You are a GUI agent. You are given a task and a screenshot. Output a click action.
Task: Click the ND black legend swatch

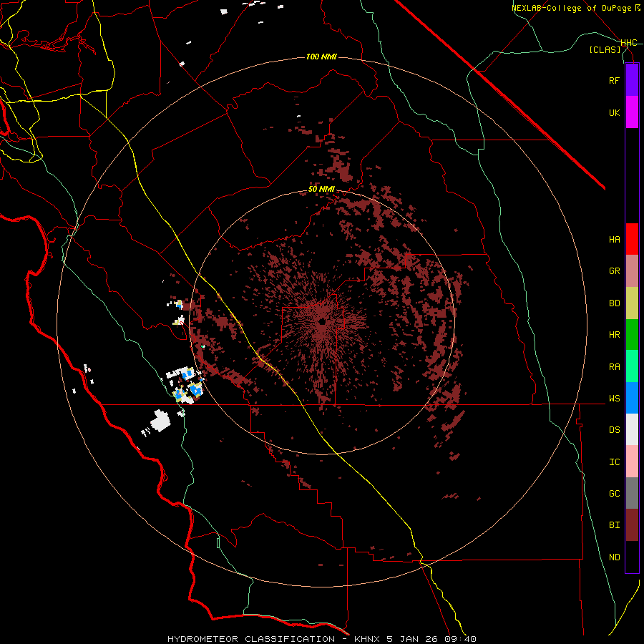coord(632,557)
